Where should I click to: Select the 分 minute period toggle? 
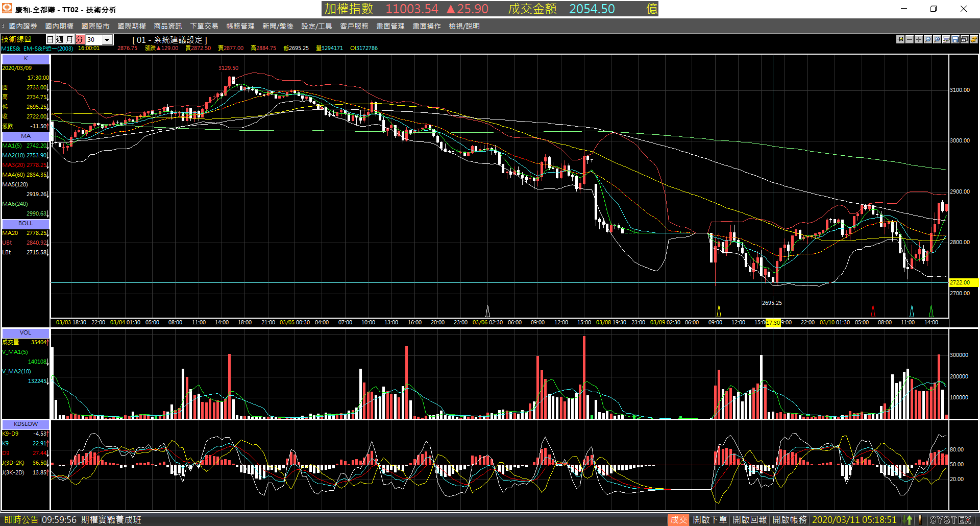(x=79, y=39)
